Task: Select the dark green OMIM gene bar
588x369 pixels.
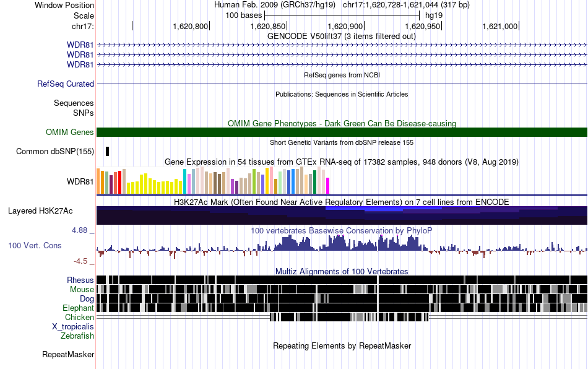Action: pos(342,132)
